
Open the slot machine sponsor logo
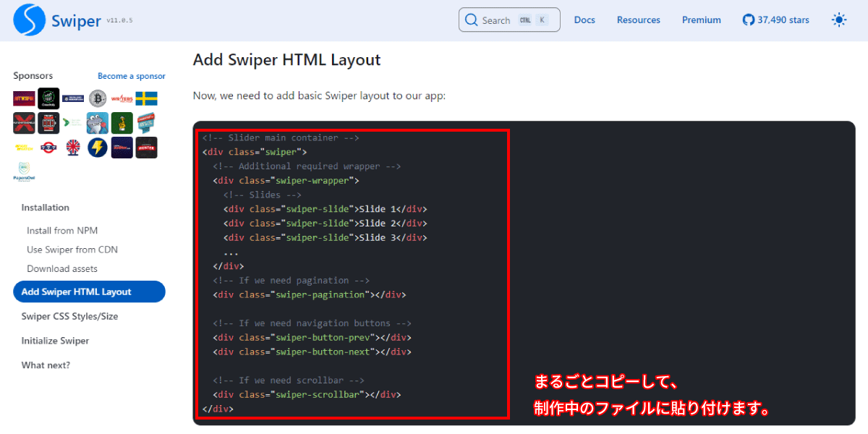coord(48,123)
